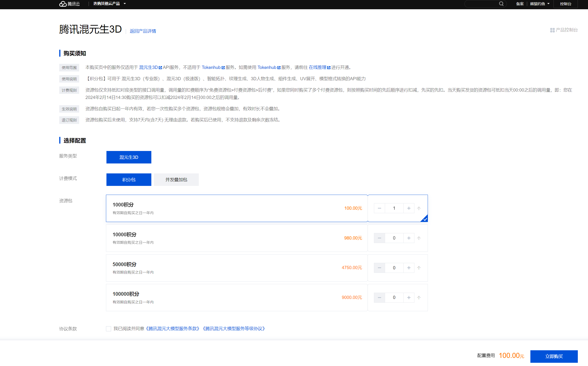Open the 控制台 button
Image resolution: width=588 pixels, height=366 pixels.
(x=566, y=4)
